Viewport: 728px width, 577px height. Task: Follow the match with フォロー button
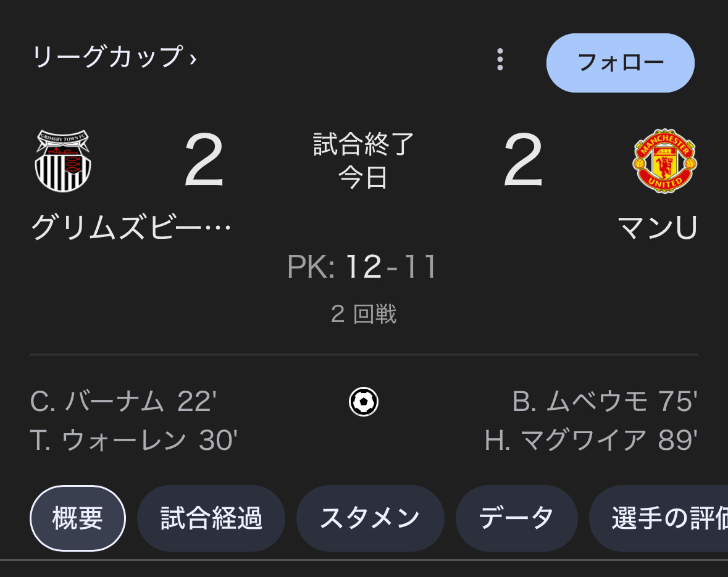tap(621, 63)
